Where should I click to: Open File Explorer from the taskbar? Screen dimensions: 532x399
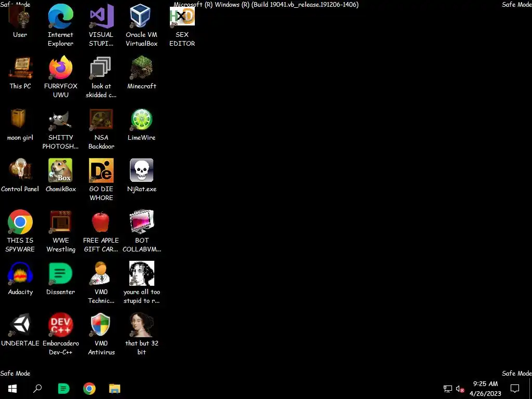tap(115, 389)
